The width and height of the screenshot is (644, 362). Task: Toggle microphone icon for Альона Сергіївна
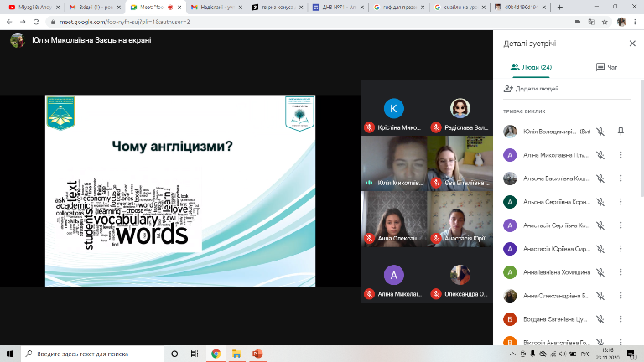(602, 202)
